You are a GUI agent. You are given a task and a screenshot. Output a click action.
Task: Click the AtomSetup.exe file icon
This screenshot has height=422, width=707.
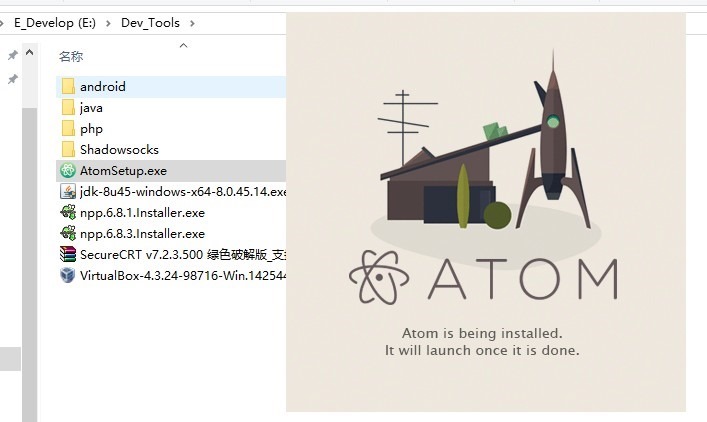tap(68, 171)
